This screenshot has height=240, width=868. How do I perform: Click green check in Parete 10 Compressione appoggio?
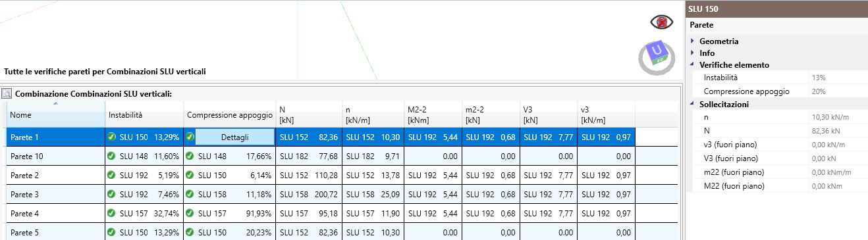pyautogui.click(x=190, y=156)
